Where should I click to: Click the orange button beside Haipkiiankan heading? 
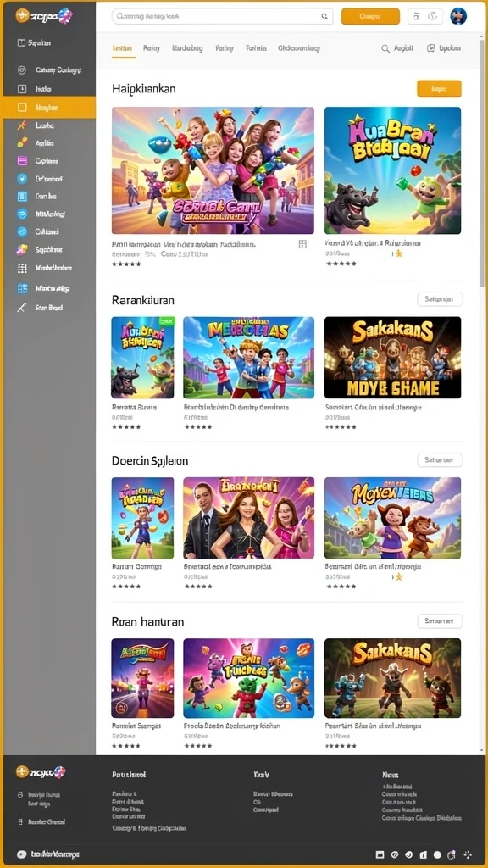click(x=439, y=88)
